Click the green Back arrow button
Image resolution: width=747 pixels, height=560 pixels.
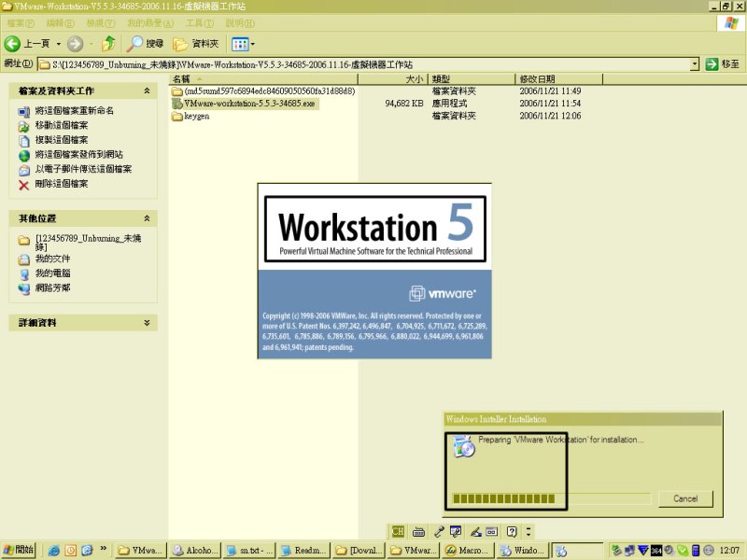(12, 44)
